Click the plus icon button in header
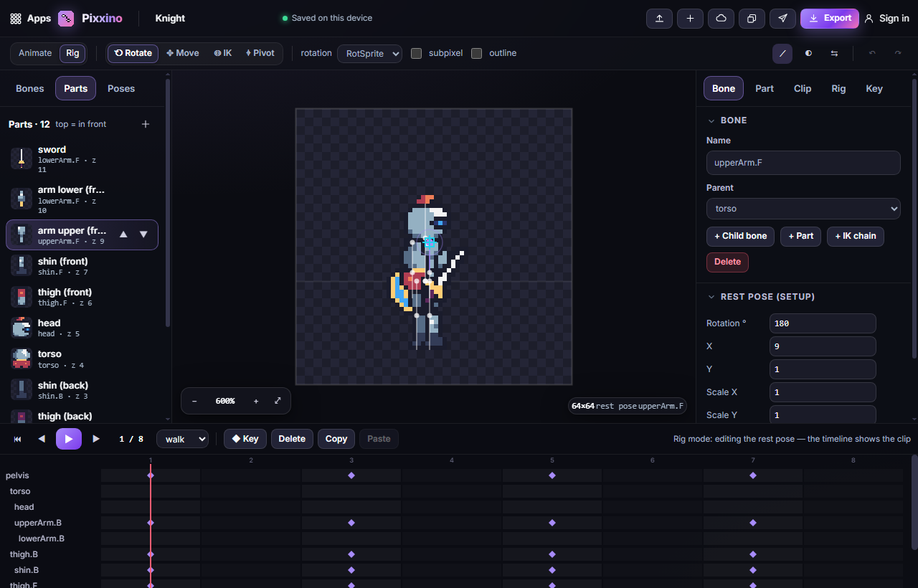Screen dimensions: 918x588 coord(690,19)
